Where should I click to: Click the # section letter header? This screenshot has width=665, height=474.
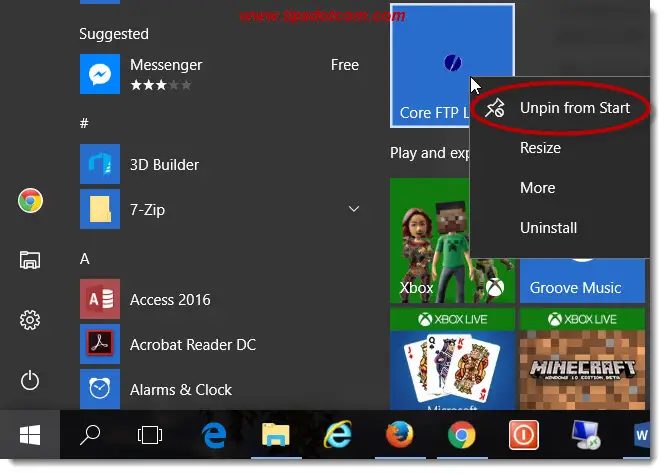click(84, 123)
